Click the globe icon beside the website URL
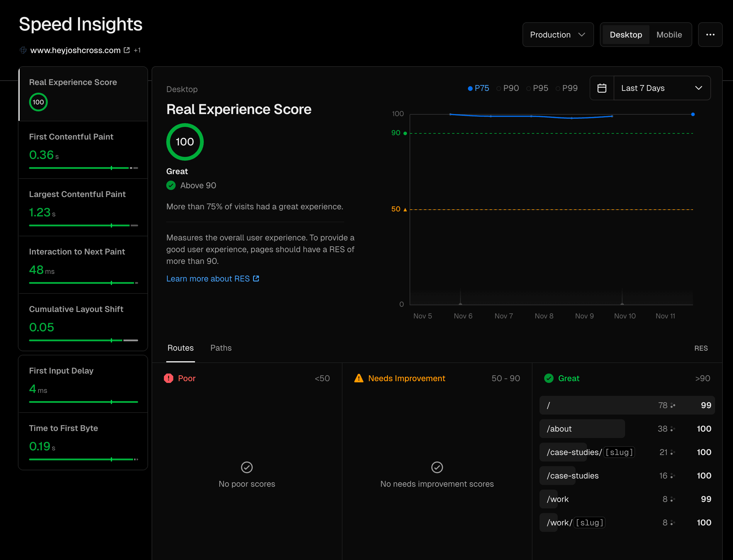This screenshot has width=733, height=560. [x=23, y=50]
